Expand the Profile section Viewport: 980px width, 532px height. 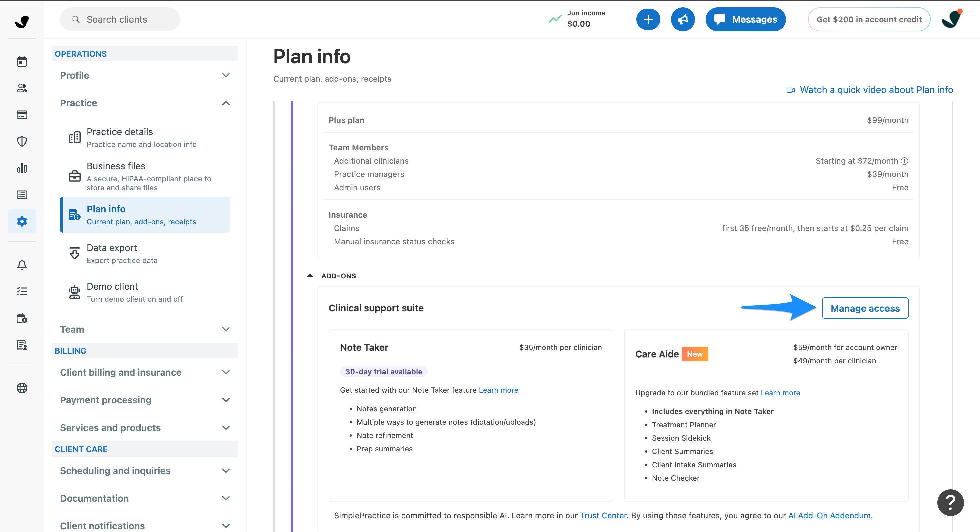[x=145, y=75]
